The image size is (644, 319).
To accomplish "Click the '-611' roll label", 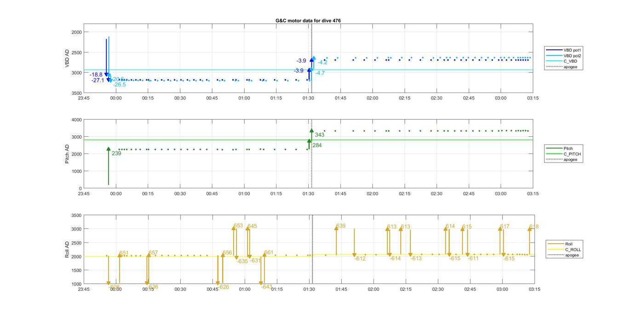I will point(473,258).
